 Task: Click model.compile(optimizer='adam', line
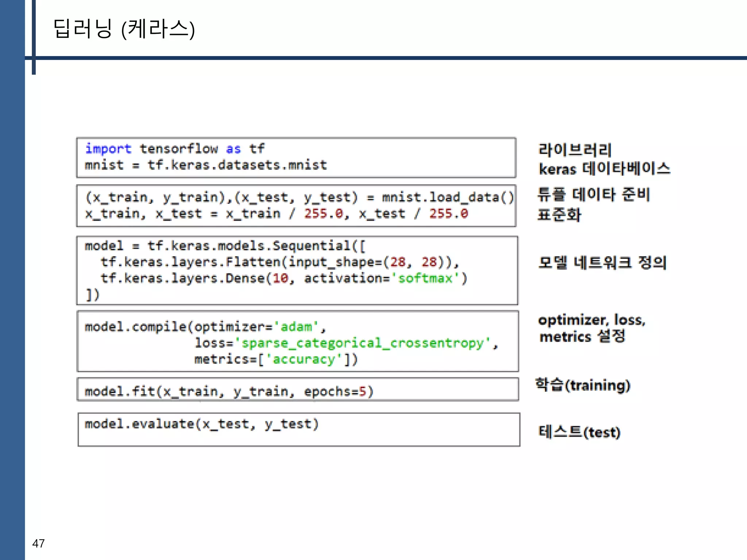[x=205, y=327]
